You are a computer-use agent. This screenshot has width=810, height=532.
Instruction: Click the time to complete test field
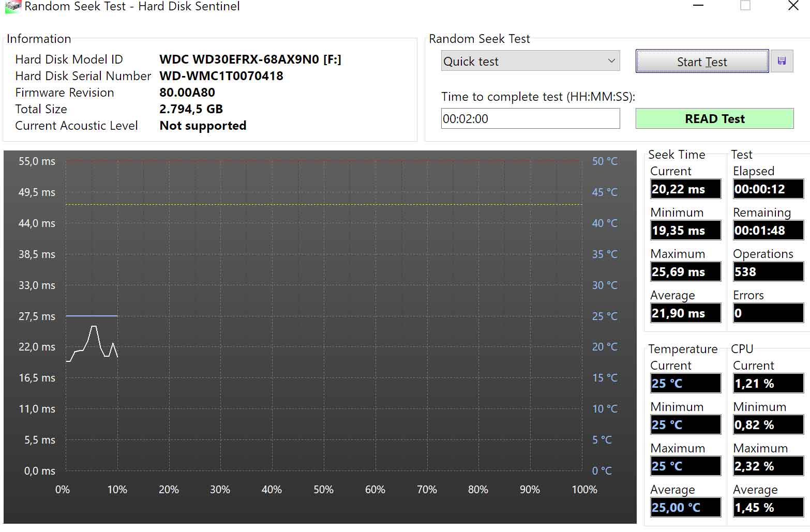tap(530, 118)
